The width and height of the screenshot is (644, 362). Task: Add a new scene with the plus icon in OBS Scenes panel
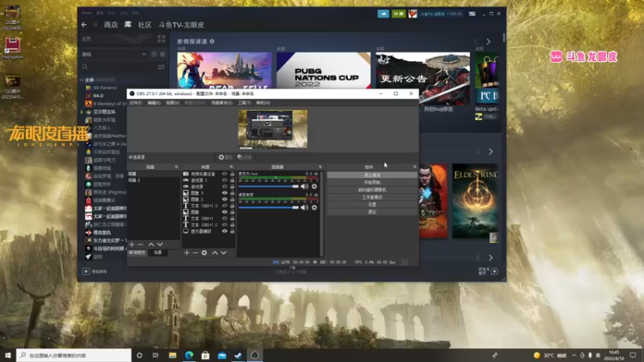tap(132, 245)
